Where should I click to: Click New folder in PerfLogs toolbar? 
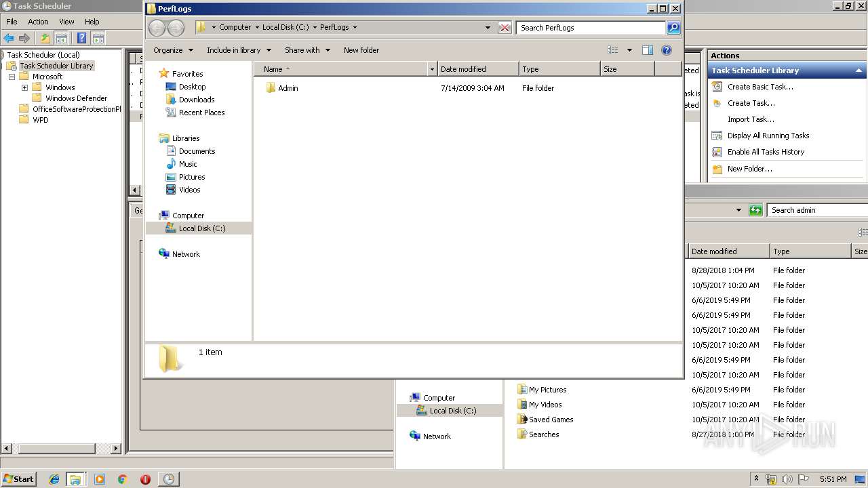click(x=361, y=50)
